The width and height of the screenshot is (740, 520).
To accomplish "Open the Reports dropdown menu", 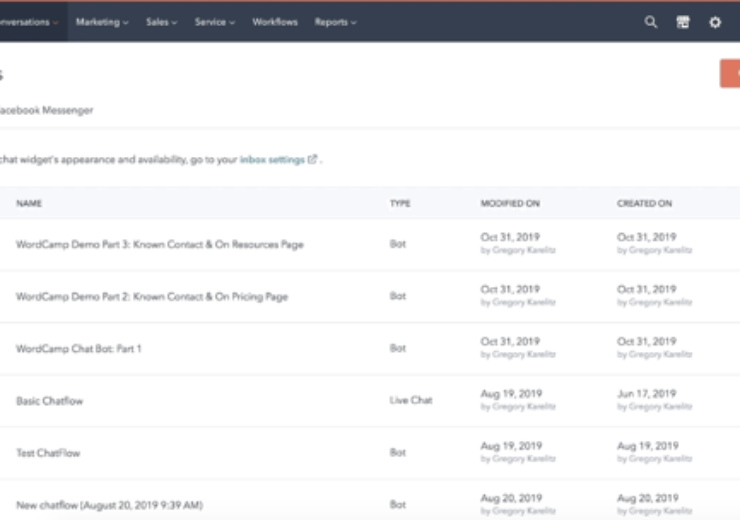I will click(x=335, y=22).
